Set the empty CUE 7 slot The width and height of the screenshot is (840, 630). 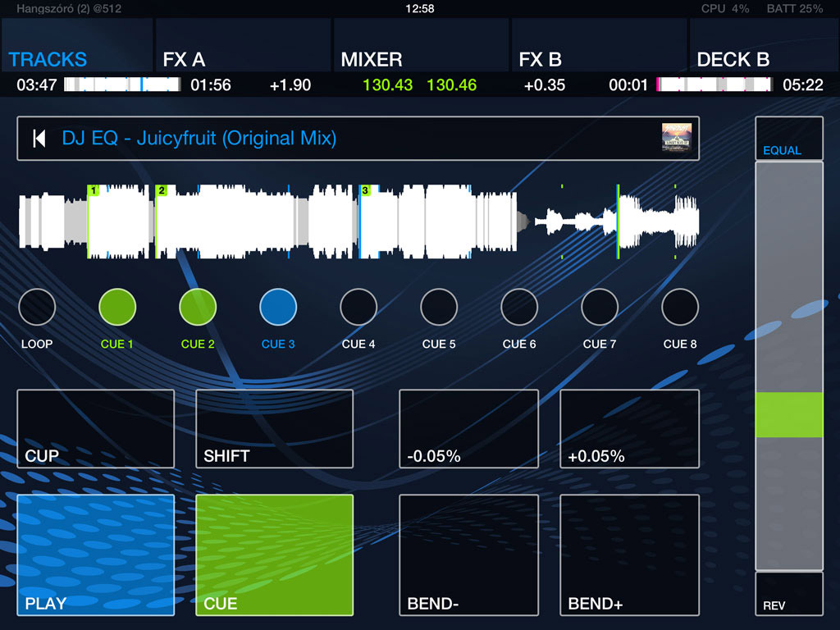point(600,307)
